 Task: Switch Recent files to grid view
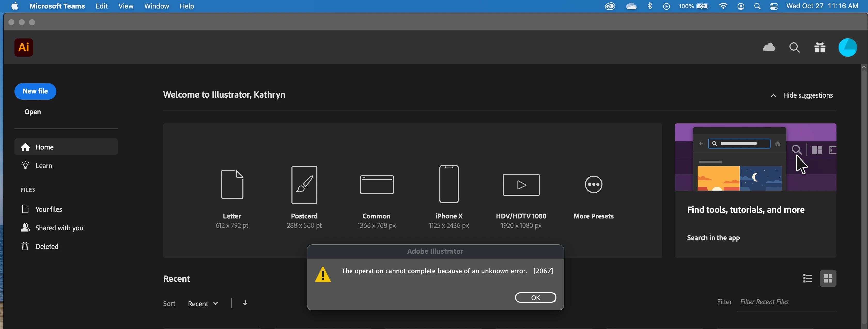(828, 278)
